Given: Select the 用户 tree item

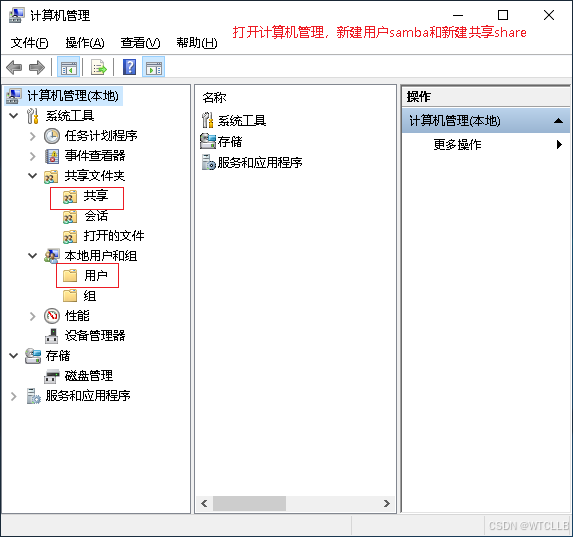Looking at the screenshot, I should pos(96,276).
